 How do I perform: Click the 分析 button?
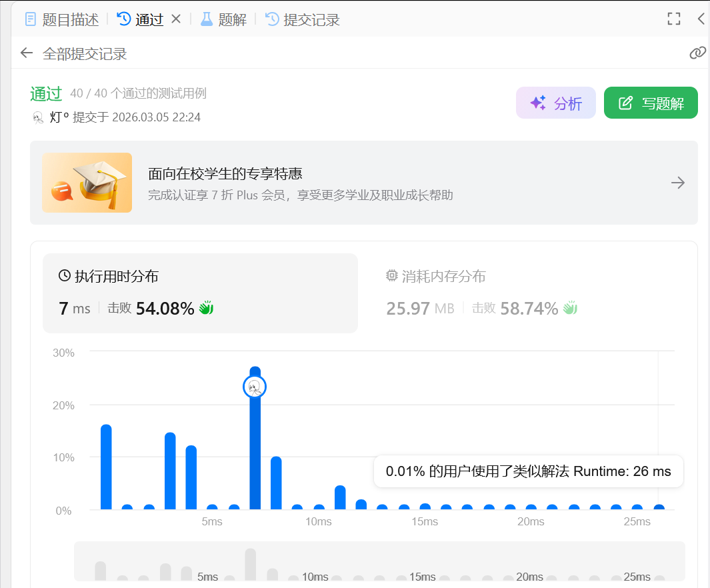tap(555, 103)
